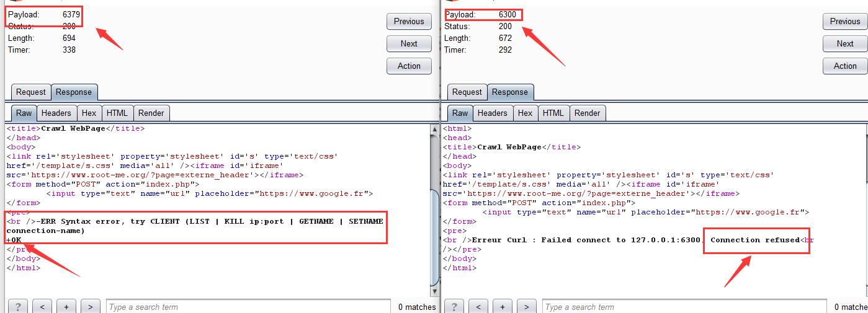Click the scroll-up arrow of left response pane

click(434, 129)
